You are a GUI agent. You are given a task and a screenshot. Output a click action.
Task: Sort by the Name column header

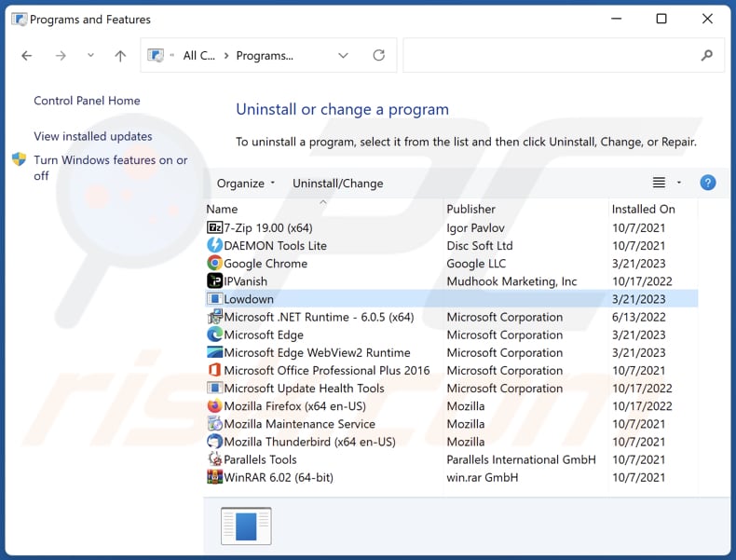click(x=323, y=209)
